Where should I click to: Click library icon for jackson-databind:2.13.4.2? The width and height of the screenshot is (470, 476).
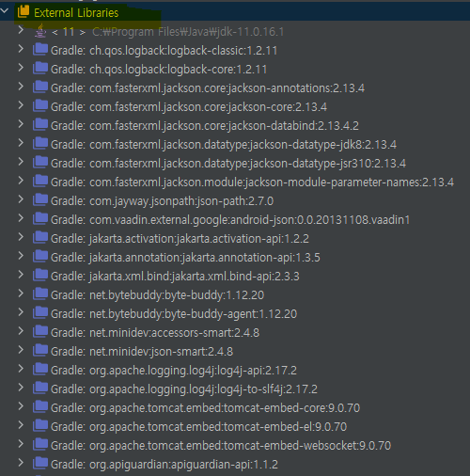(40, 124)
